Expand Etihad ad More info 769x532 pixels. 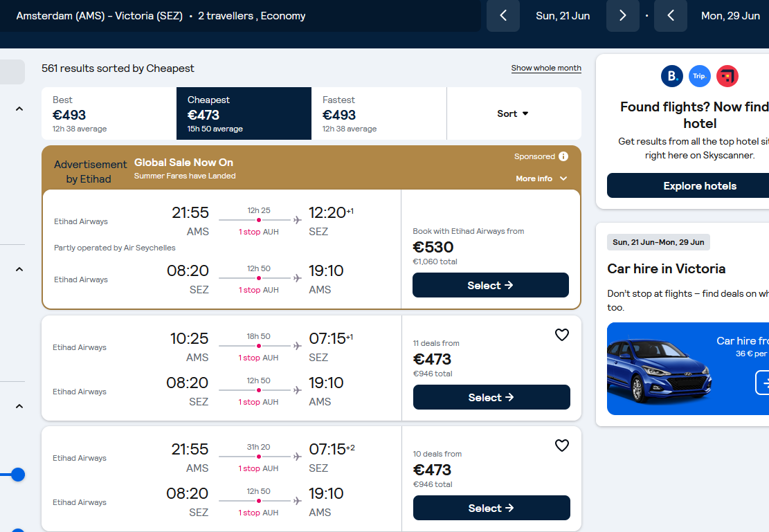tap(541, 178)
